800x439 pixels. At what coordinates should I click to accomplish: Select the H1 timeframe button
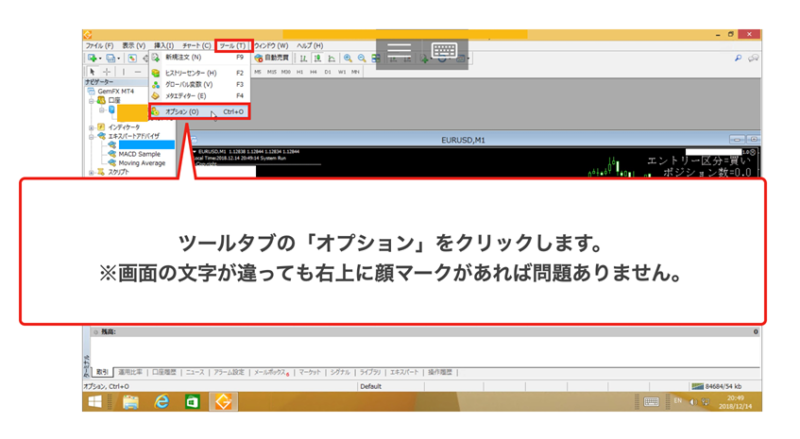pos(300,72)
